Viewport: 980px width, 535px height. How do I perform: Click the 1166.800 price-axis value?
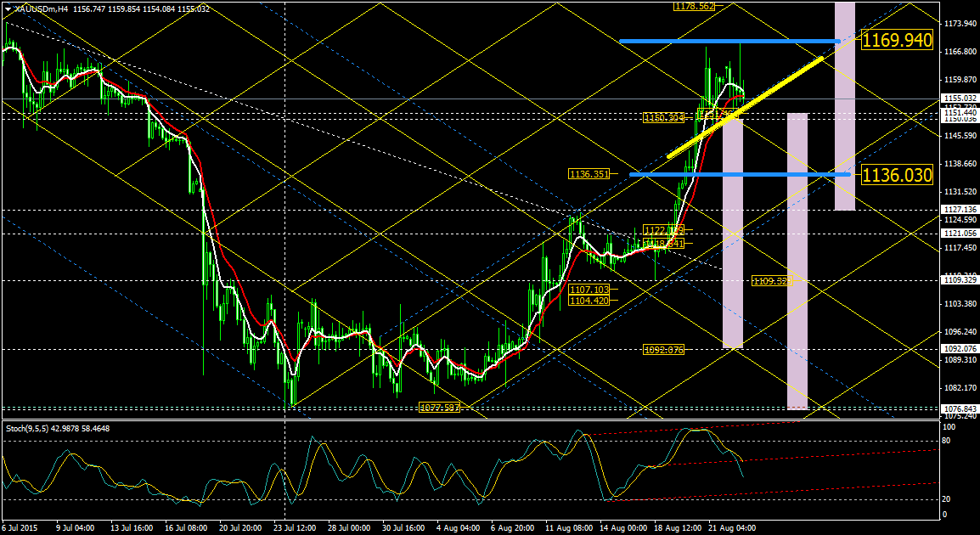[x=960, y=52]
